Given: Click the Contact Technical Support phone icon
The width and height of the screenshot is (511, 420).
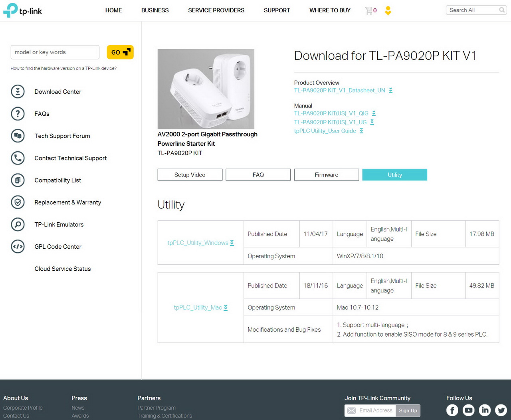Looking at the screenshot, I should (x=18, y=158).
